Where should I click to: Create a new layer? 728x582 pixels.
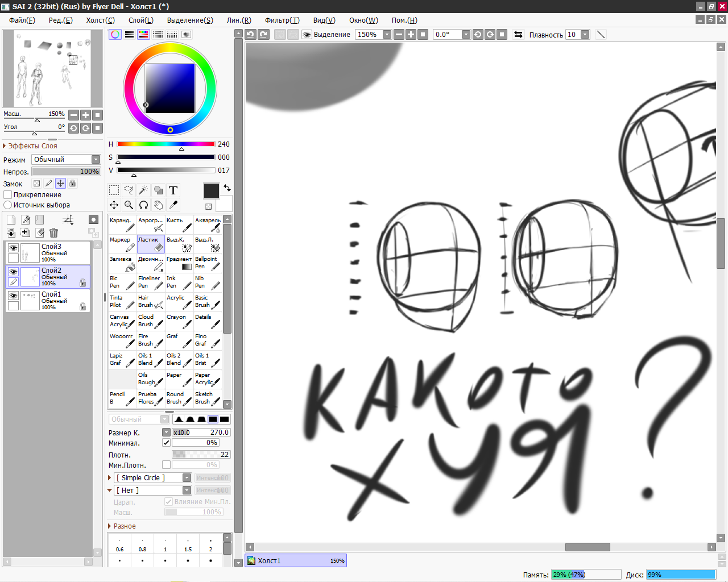click(x=11, y=220)
